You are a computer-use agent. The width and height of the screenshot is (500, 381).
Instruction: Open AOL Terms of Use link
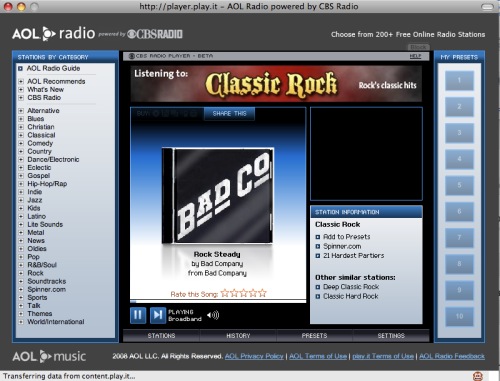pyautogui.click(x=318, y=356)
